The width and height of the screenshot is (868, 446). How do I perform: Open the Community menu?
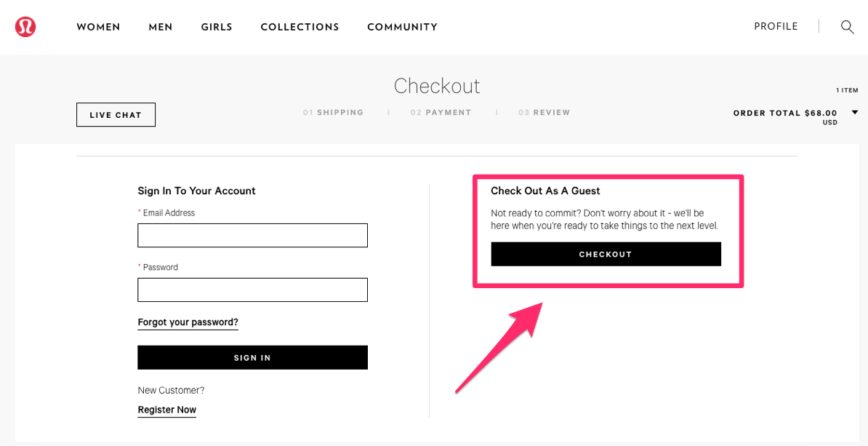403,27
